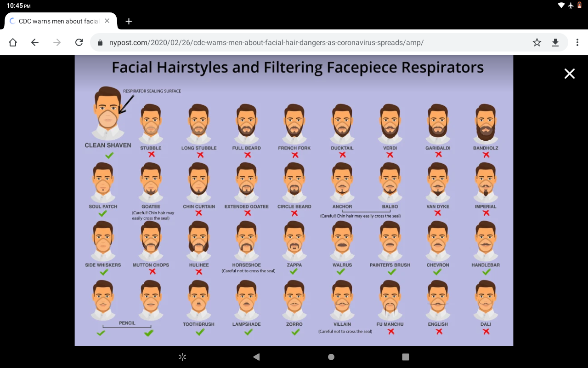Click the 'HORSESHOE' label
Viewport: 588px width, 368px height.
(247, 265)
